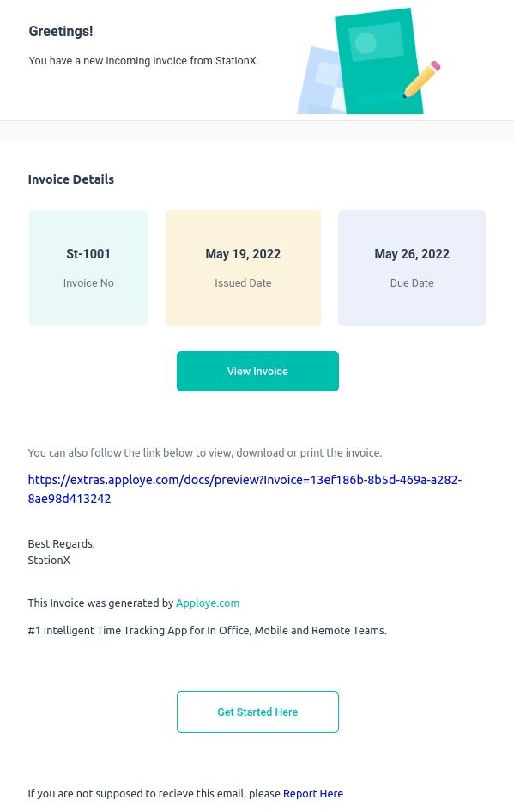Click the Best Regards closing text
This screenshot has height=812, width=514.
(62, 543)
